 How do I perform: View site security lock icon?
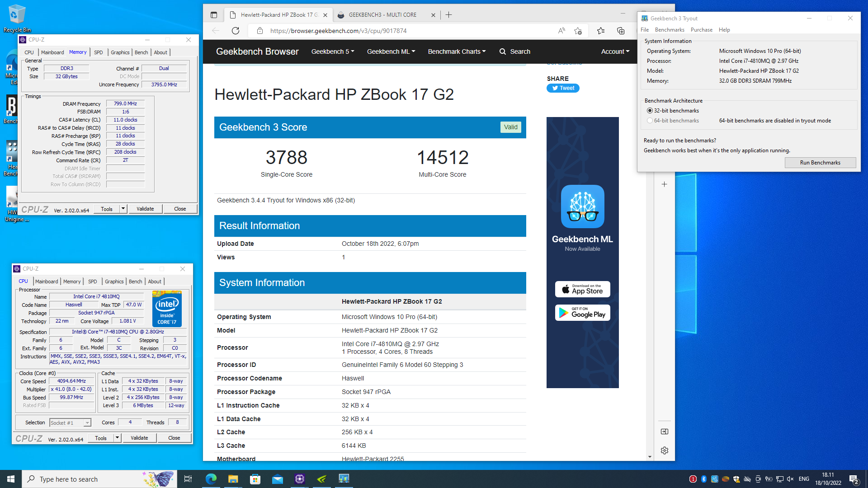coord(260,31)
